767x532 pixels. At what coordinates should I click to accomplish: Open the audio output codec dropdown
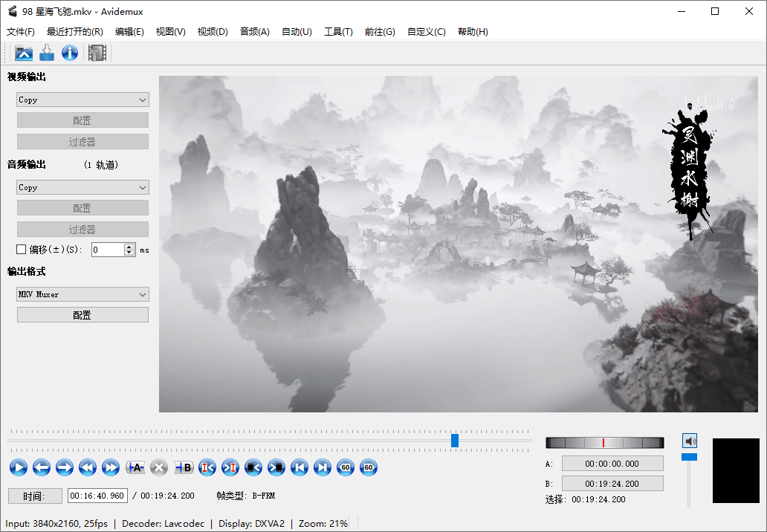(x=82, y=187)
